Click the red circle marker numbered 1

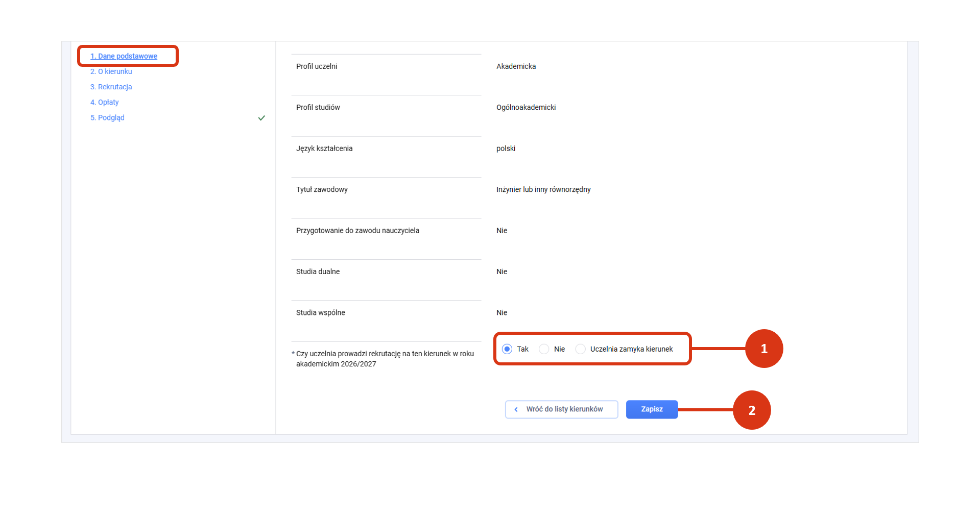pos(763,349)
